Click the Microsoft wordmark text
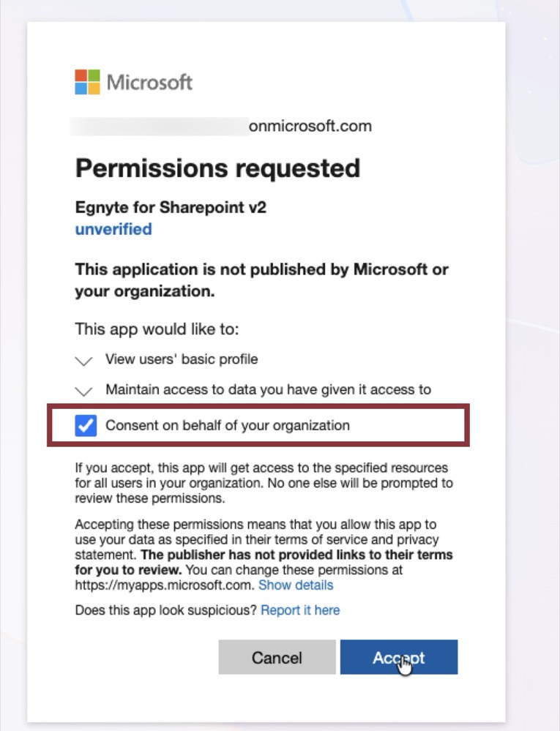560x731 pixels. tap(150, 82)
